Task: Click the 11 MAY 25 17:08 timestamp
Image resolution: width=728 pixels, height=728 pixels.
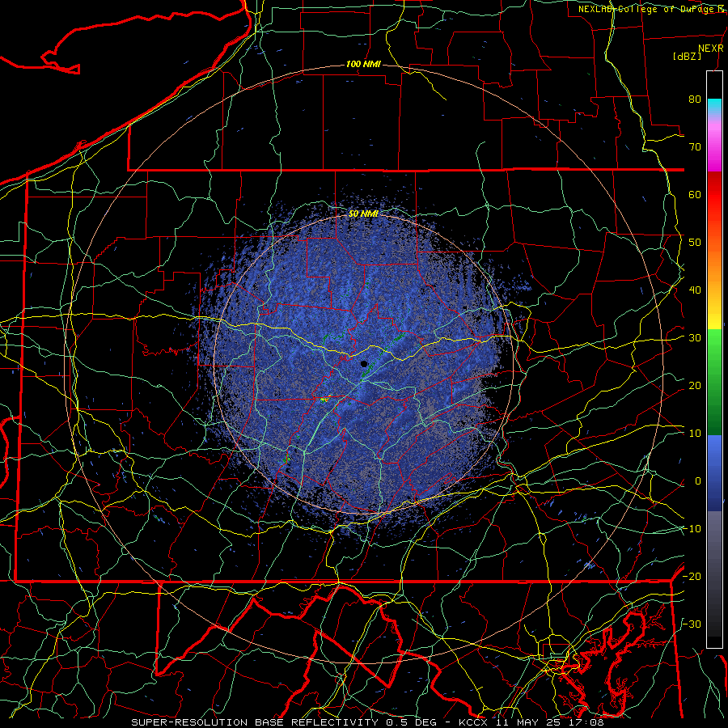Action: coord(548,722)
